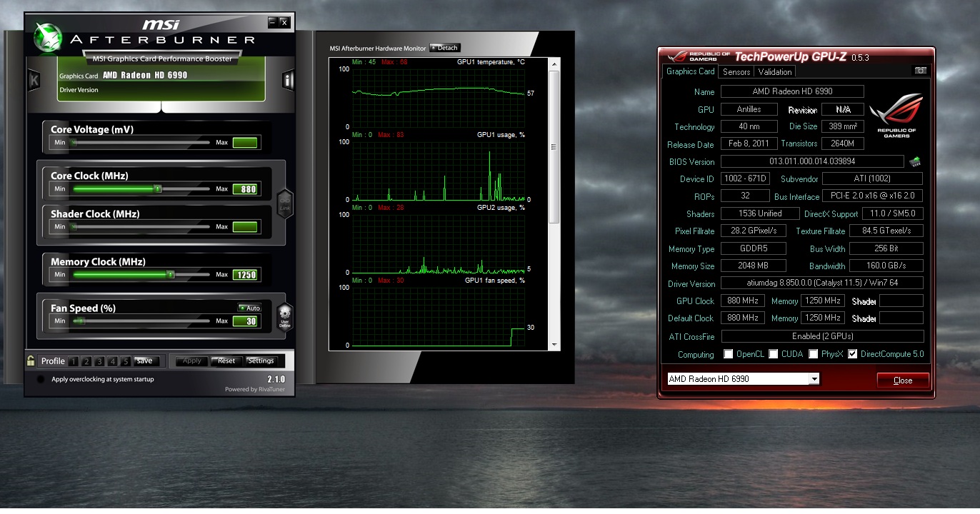
Task: Detach the Hardware Monitor window
Action: click(444, 48)
